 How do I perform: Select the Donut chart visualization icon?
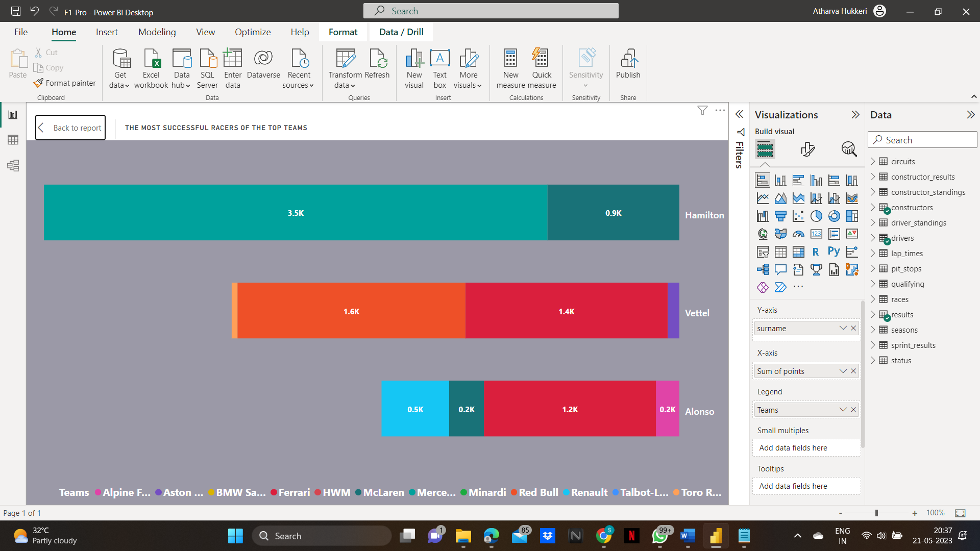[x=834, y=216]
